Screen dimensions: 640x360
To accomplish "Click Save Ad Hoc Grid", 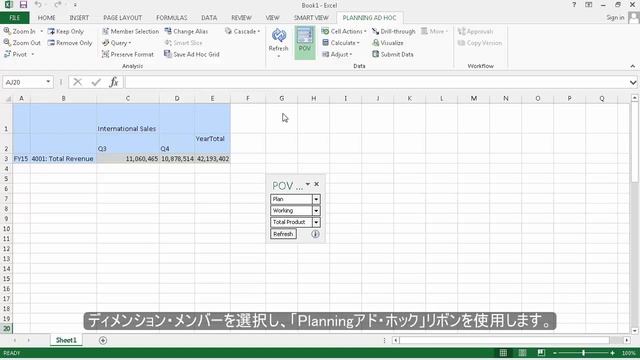I will pyautogui.click(x=192, y=54).
